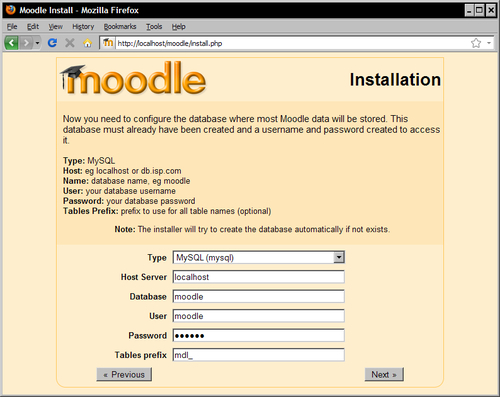Viewport: 500px width, 397px height.
Task: Go to the home page icon
Action: (87, 43)
